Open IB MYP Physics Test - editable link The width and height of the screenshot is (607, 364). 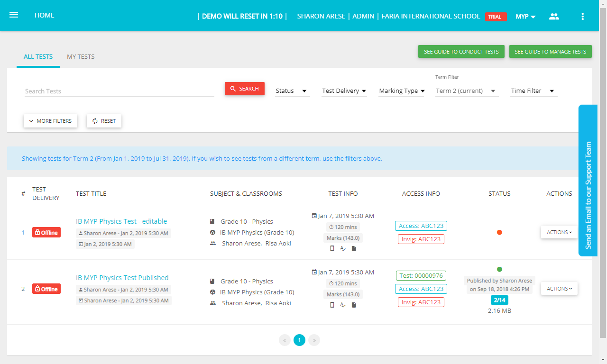point(121,221)
